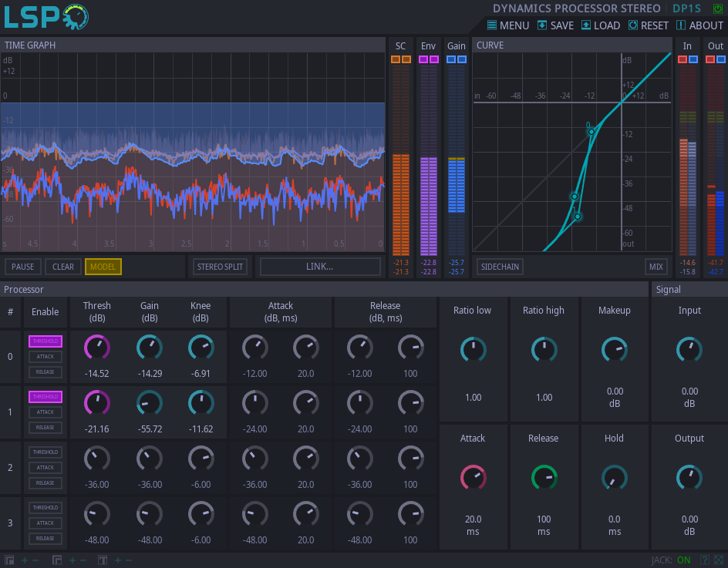This screenshot has height=568, width=728.
Task: Click the row 3 Thresh knob at -48.00
Action: point(97,514)
